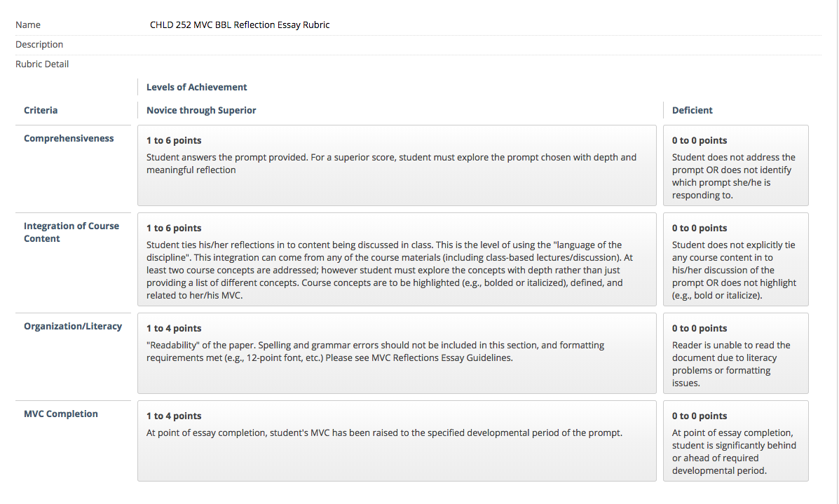Select the Comprehensiveness criteria row label

click(x=69, y=138)
